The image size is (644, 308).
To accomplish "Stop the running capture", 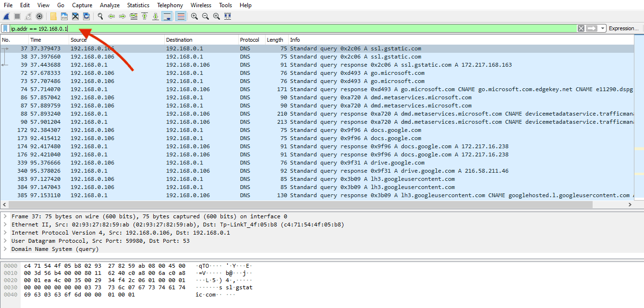I will pos(17,16).
